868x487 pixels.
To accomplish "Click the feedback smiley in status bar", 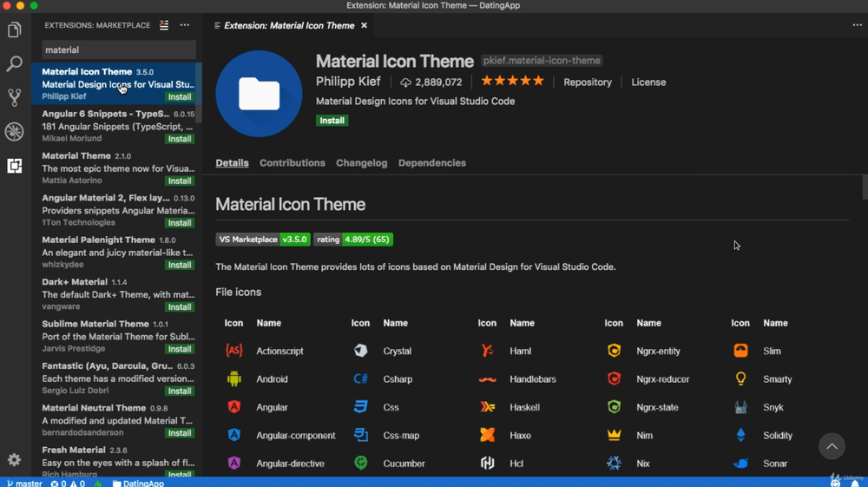I will (x=835, y=483).
